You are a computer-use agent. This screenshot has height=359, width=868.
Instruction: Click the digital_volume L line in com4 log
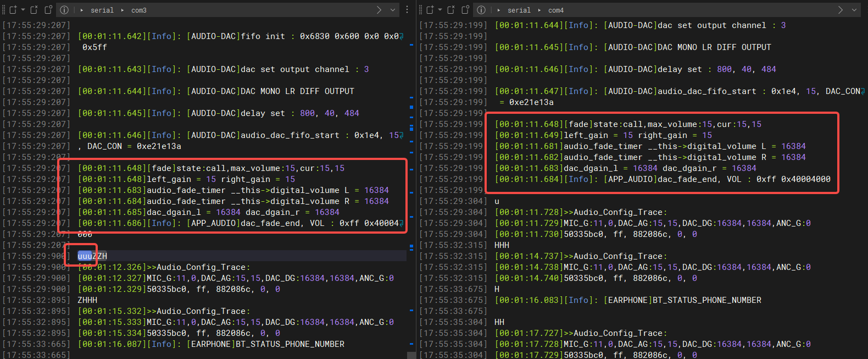(650, 146)
